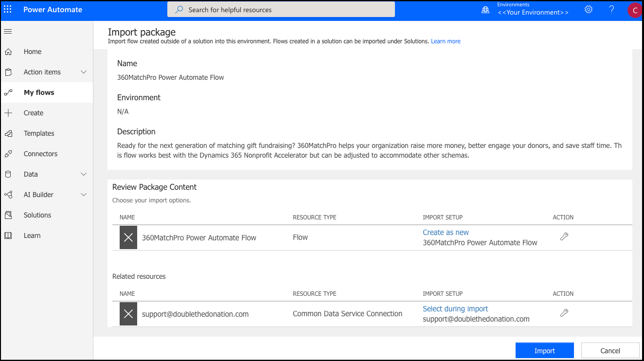Image resolution: width=644 pixels, height=361 pixels.
Task: Collapse navigation using the hamburger icon
Action: [7, 31]
